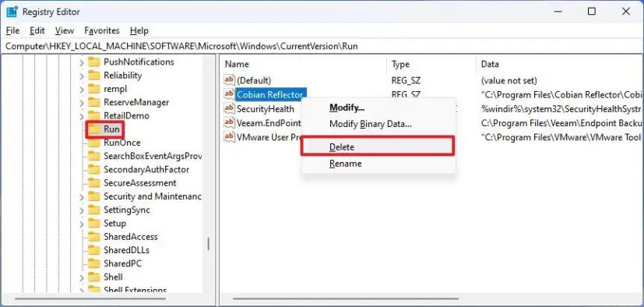Click the rempl folder icon
Screen dimensions: 644x307
tap(94, 89)
